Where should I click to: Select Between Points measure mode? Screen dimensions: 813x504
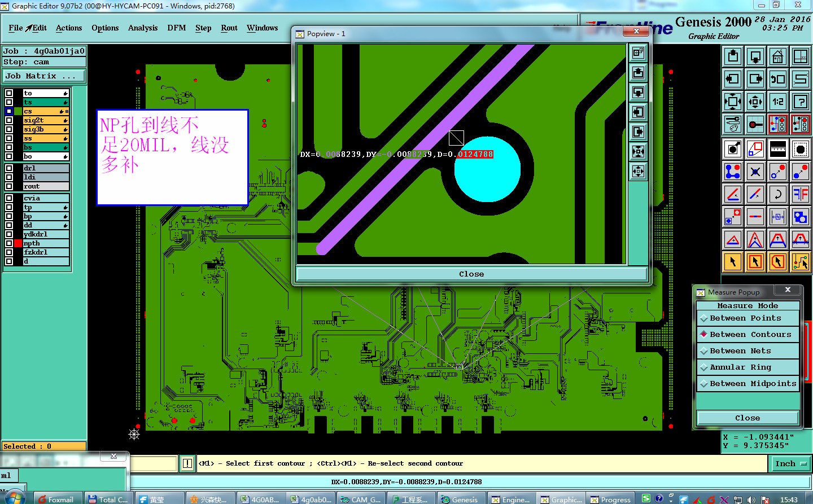[x=748, y=318]
